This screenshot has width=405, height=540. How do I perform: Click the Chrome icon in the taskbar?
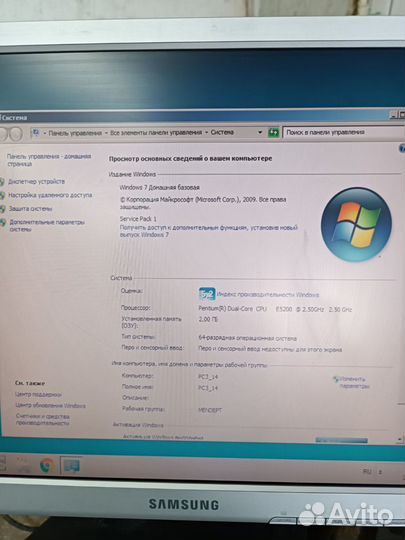click(x=46, y=466)
